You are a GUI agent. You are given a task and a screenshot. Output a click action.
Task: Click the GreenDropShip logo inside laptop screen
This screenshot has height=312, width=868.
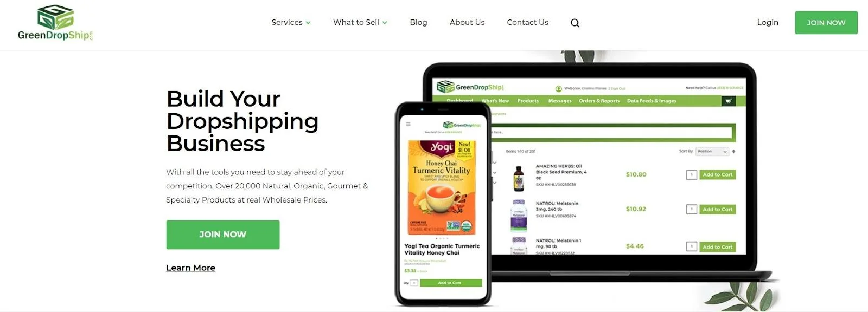[470, 87]
